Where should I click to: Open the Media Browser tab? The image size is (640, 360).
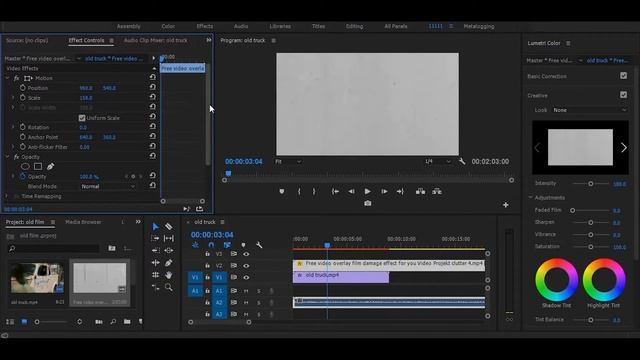click(x=83, y=222)
